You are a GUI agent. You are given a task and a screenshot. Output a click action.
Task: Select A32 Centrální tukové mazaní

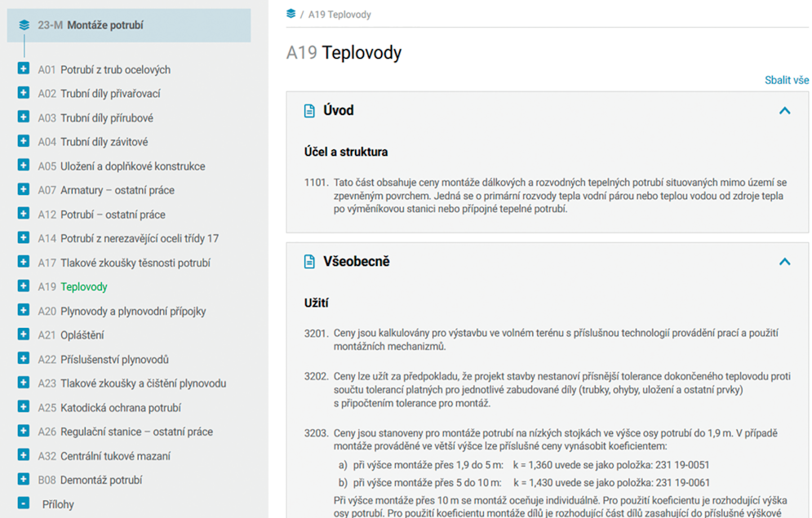[104, 456]
